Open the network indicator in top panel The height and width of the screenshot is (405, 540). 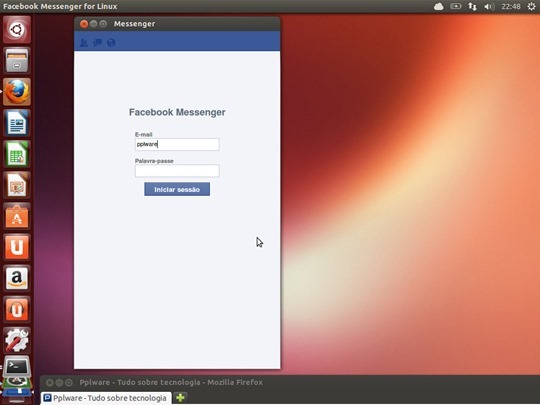472,7
